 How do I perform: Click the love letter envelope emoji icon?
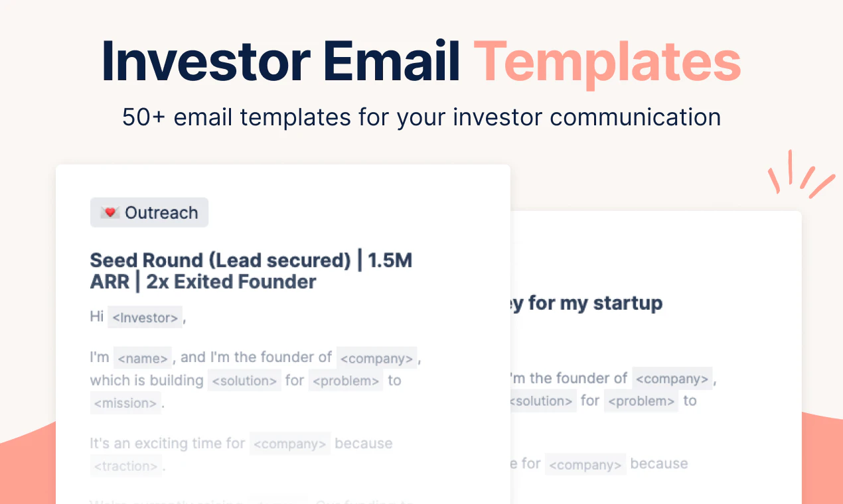point(110,213)
